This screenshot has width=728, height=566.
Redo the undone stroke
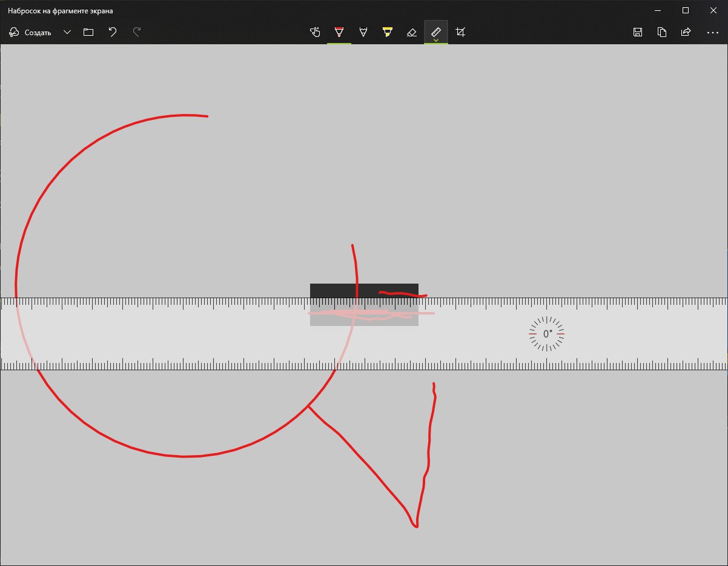coord(137,32)
